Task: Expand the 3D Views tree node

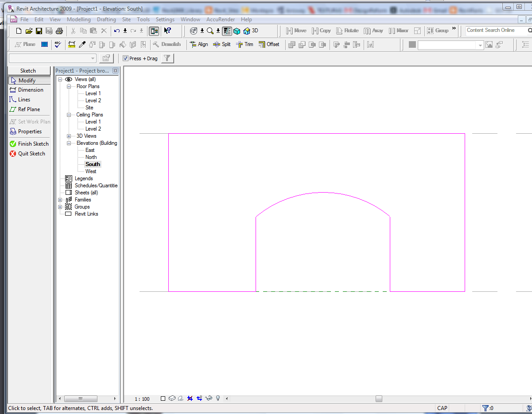Action: pyautogui.click(x=69, y=136)
